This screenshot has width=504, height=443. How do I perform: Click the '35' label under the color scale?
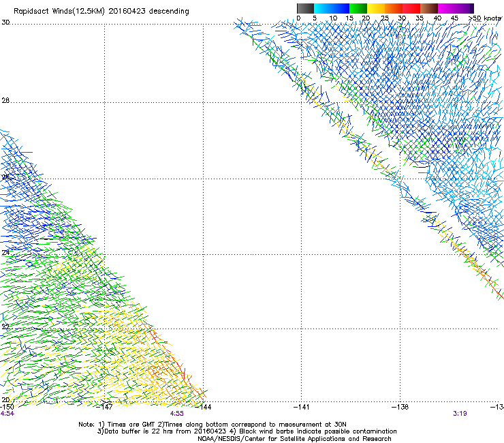[420, 18]
